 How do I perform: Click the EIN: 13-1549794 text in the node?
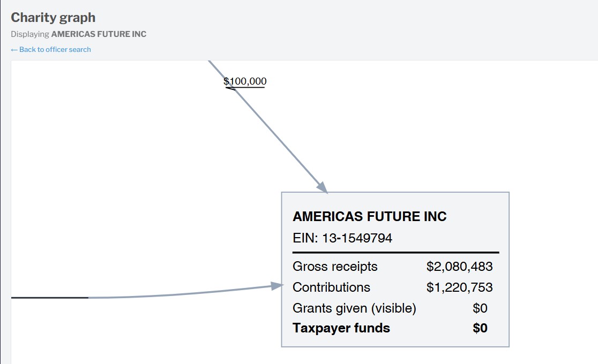coord(342,238)
